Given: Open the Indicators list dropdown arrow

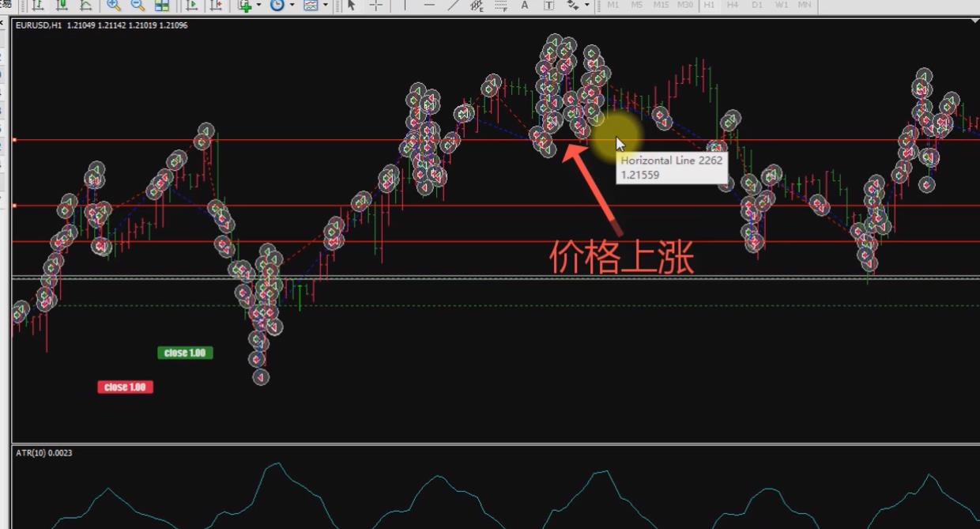Looking at the screenshot, I should pos(258,6).
